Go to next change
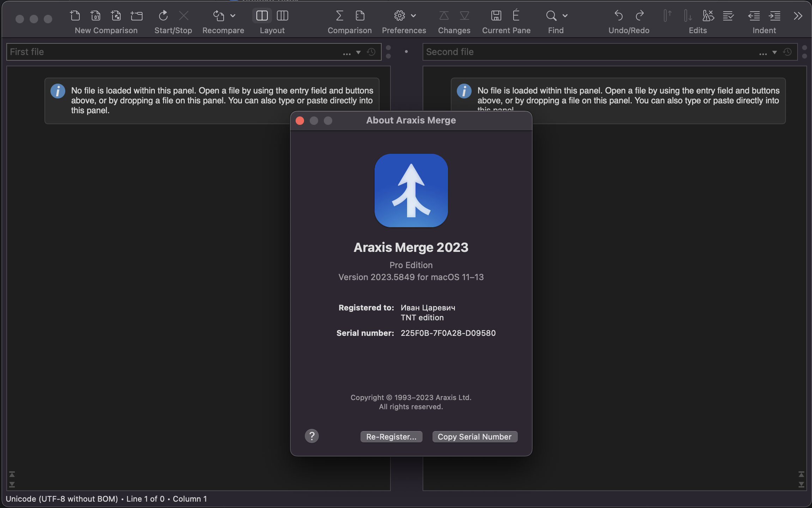Viewport: 812px width, 508px height. (465, 16)
